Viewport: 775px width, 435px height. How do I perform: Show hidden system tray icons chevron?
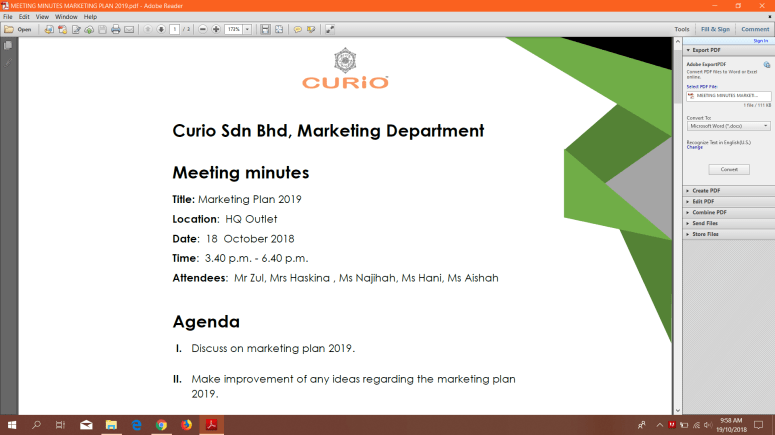tap(659, 425)
